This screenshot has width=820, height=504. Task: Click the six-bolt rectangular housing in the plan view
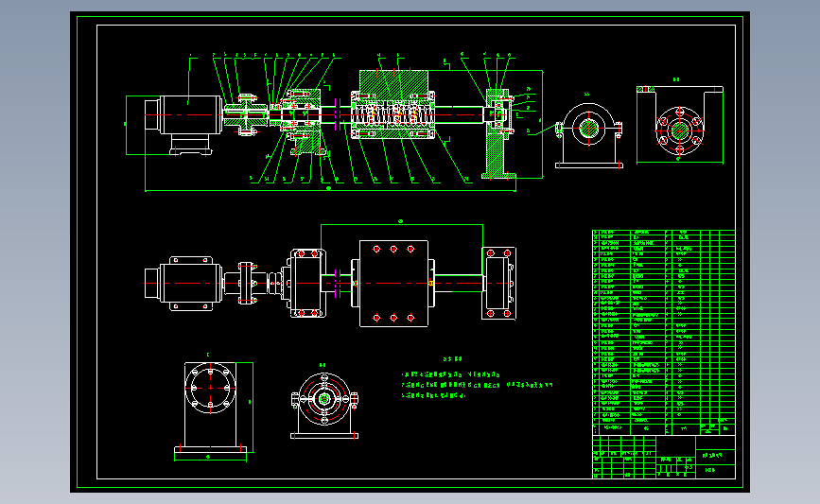pyautogui.click(x=393, y=284)
